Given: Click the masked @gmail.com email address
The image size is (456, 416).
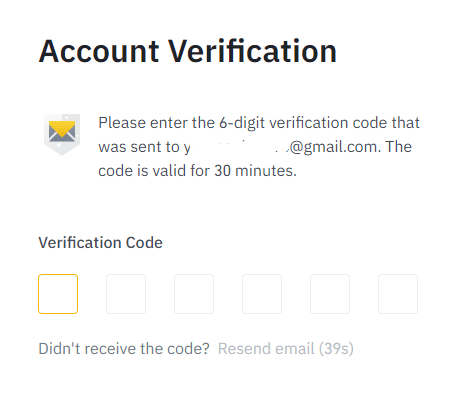Looking at the screenshot, I should coord(283,147).
